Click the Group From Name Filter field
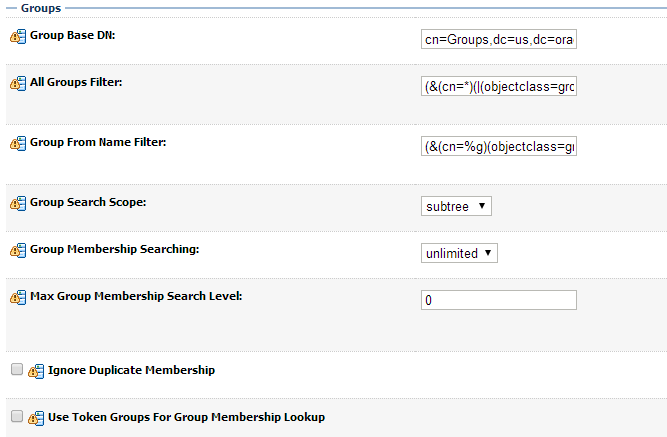 499,147
